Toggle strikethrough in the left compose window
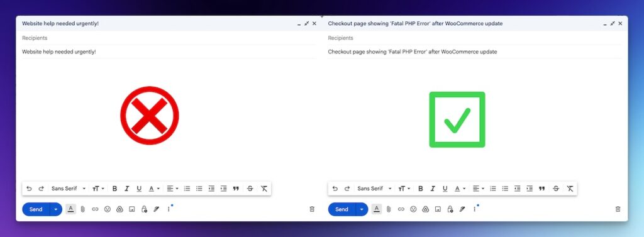 250,189
